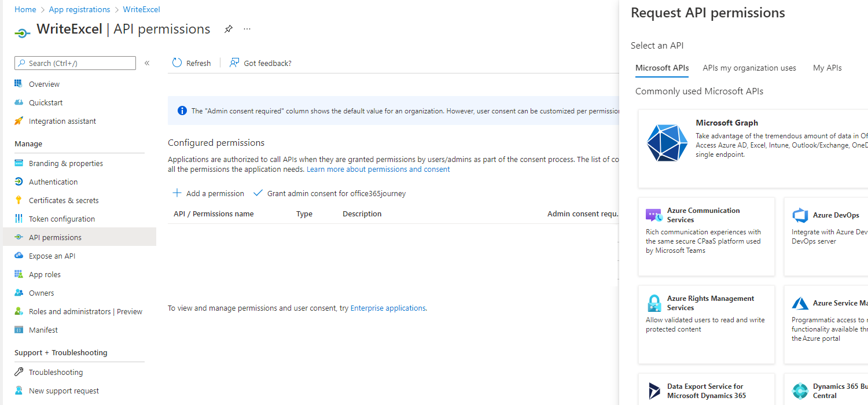Go to App registrations breadcrumb

click(79, 9)
